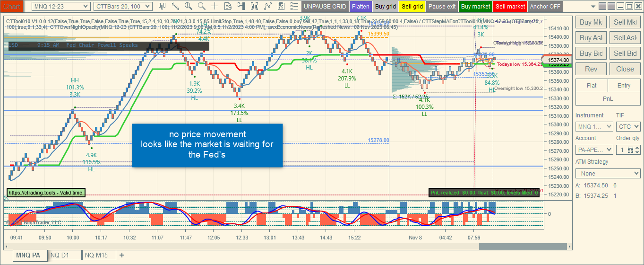
Task: Click the green Buy market button
Action: coord(475,7)
